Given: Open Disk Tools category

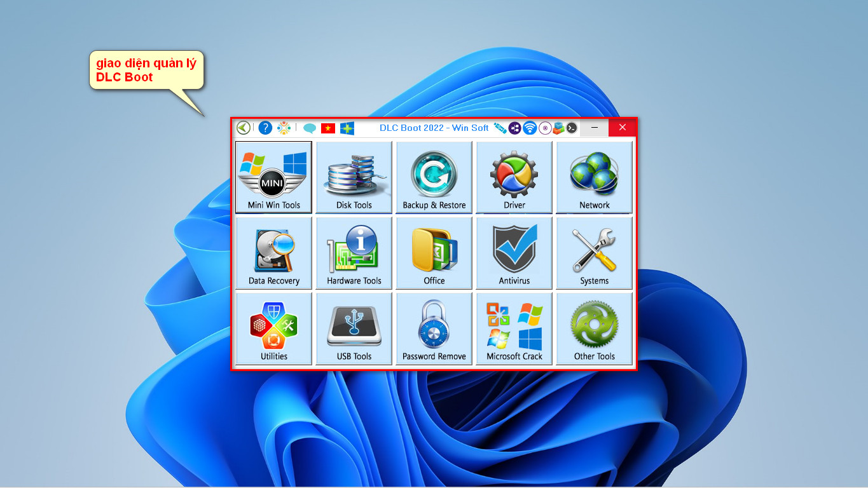Looking at the screenshot, I should tap(354, 177).
